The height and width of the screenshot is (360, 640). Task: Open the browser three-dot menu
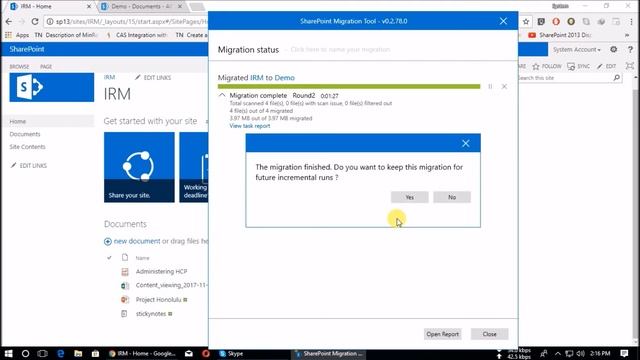[x=631, y=22]
